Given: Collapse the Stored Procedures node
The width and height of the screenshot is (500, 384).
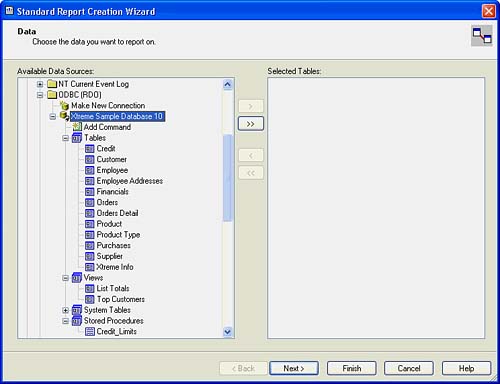Looking at the screenshot, I should (66, 321).
